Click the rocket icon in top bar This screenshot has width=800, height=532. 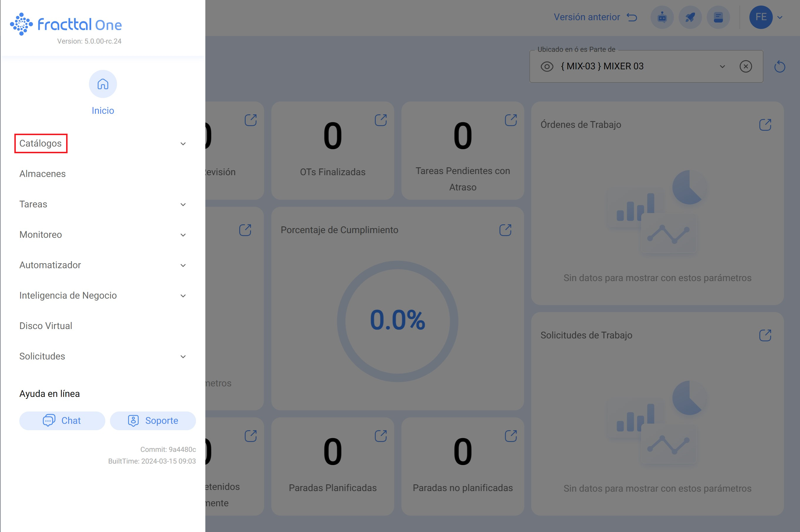[690, 17]
